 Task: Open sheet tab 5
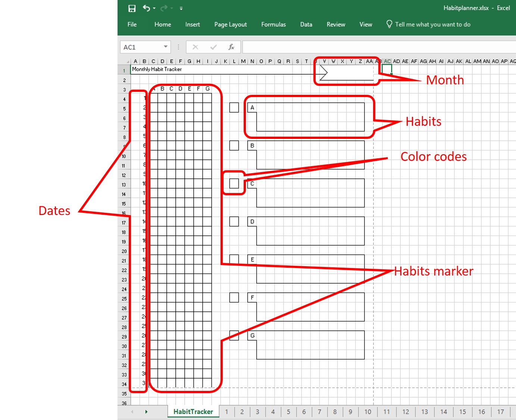click(288, 411)
